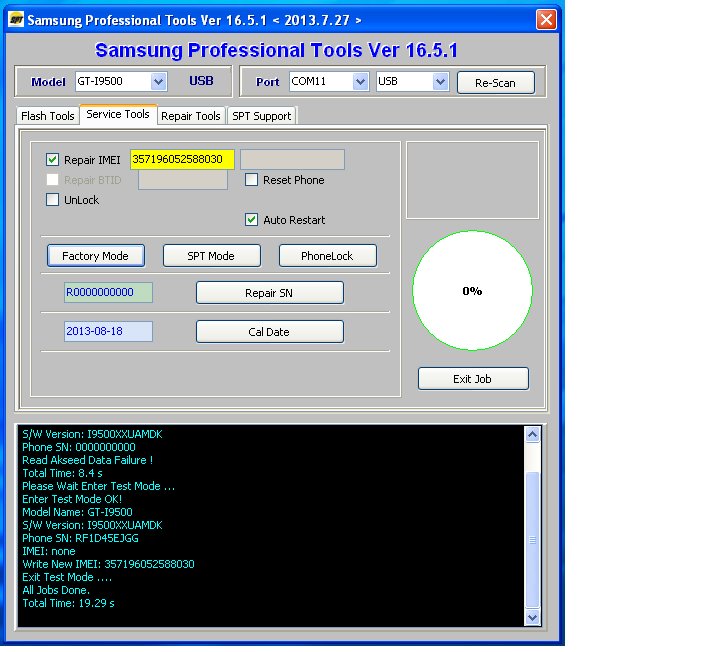Click the log scrollbar down arrow
The width and height of the screenshot is (702, 652).
point(532,618)
